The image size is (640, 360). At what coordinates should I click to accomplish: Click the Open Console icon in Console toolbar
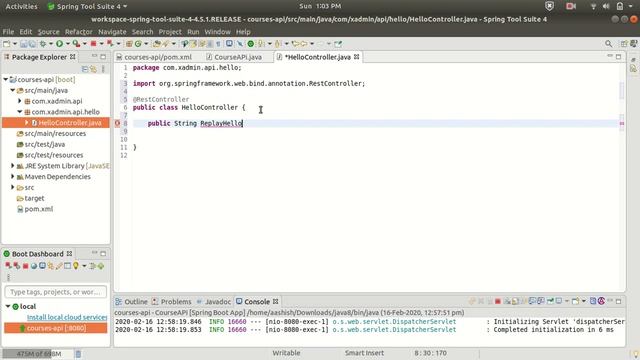[x=576, y=302]
